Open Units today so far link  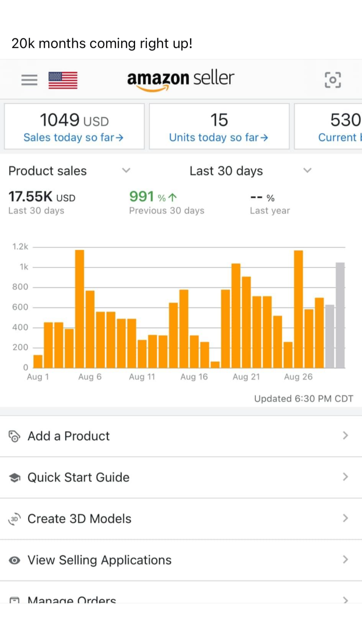pos(219,137)
